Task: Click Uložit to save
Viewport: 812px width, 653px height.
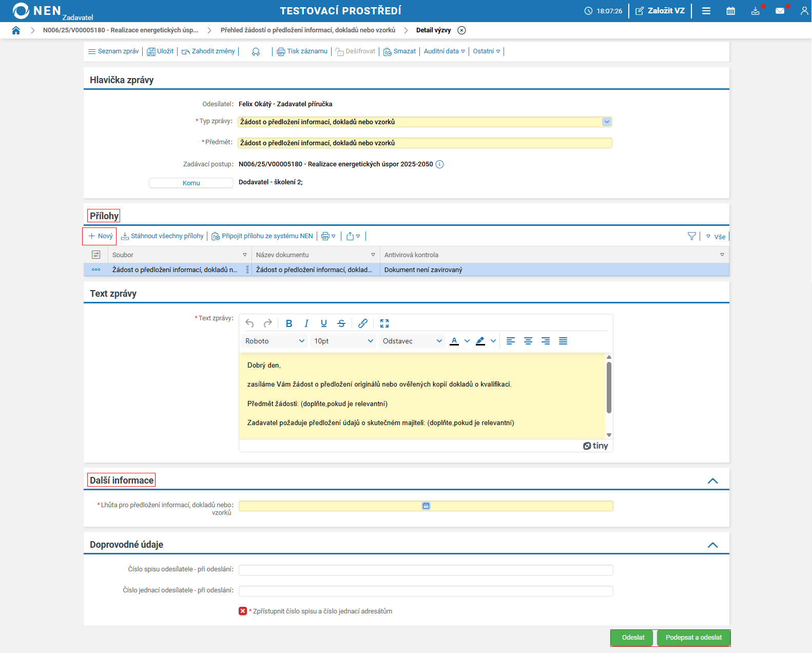Action: point(161,51)
